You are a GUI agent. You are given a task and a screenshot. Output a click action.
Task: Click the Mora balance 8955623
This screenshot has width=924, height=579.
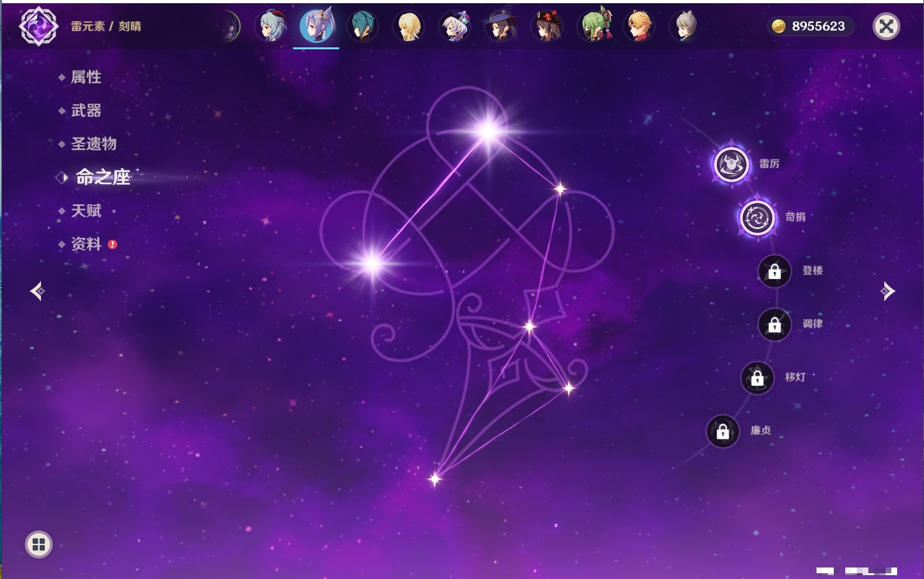[818, 26]
